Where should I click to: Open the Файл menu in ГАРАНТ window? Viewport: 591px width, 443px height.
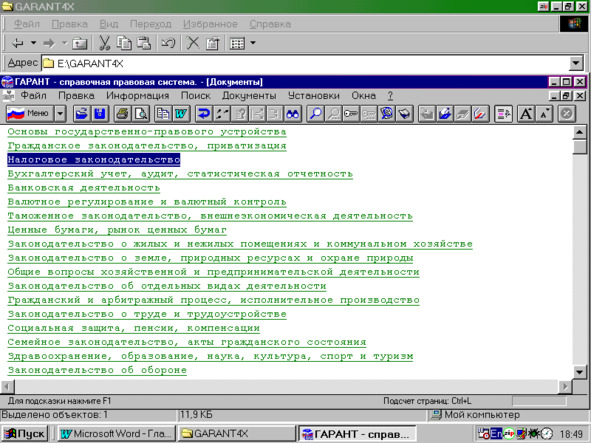pos(34,96)
